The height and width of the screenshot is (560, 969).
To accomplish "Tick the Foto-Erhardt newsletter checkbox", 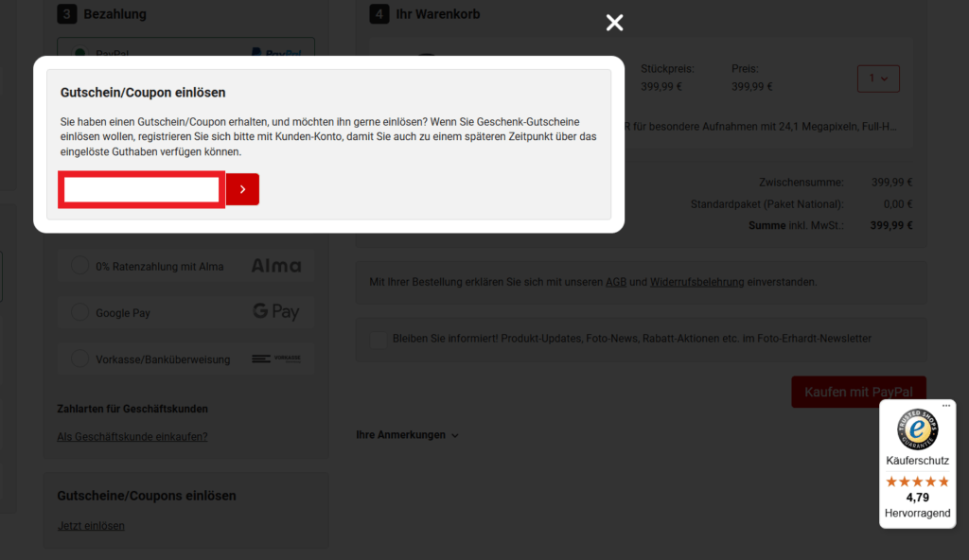I will pyautogui.click(x=379, y=339).
